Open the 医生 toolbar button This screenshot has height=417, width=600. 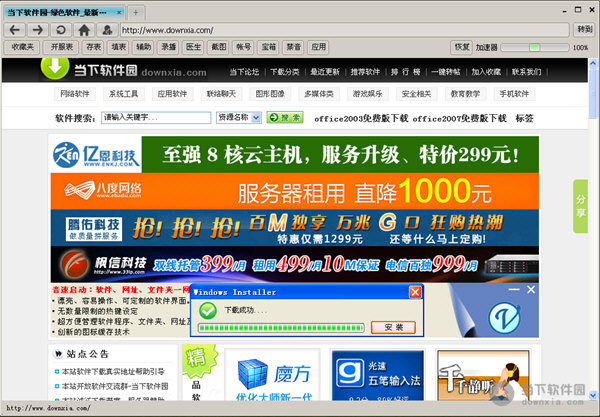pos(193,47)
